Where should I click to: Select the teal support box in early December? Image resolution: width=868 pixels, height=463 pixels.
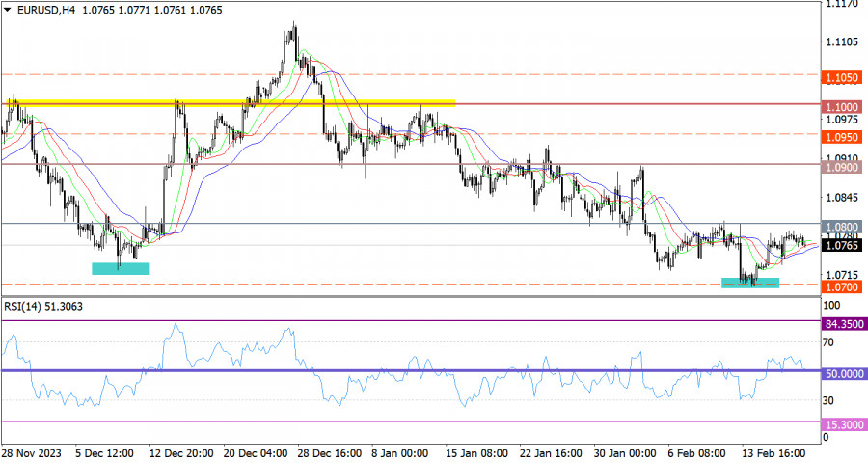[x=121, y=268]
